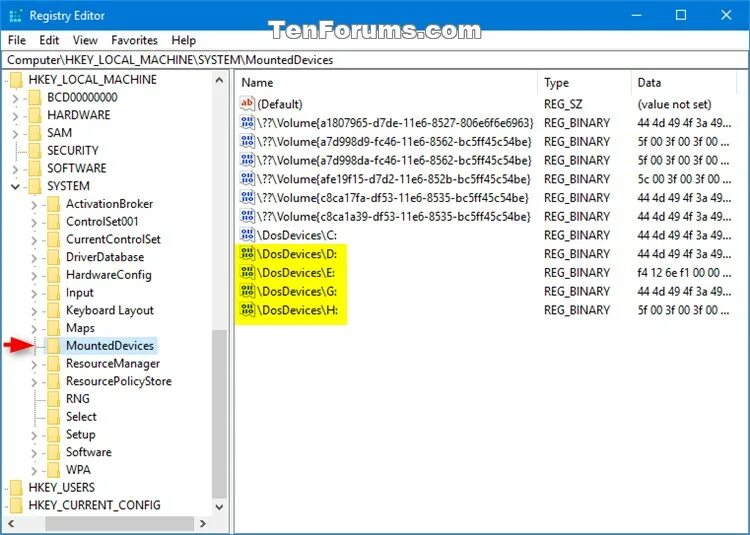This screenshot has height=535, width=750.
Task: Click the "(value not set)" data cell
Action: pos(674,104)
